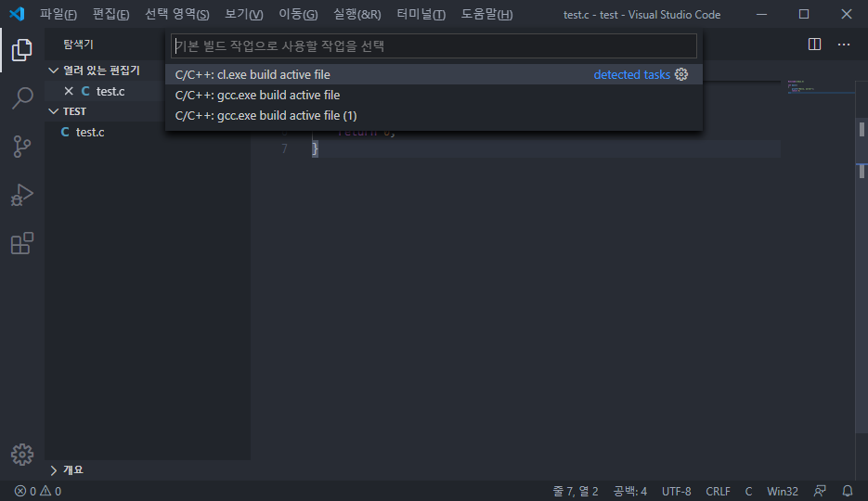Click the VS Code logo in title bar
The width and height of the screenshot is (868, 501).
(17, 14)
